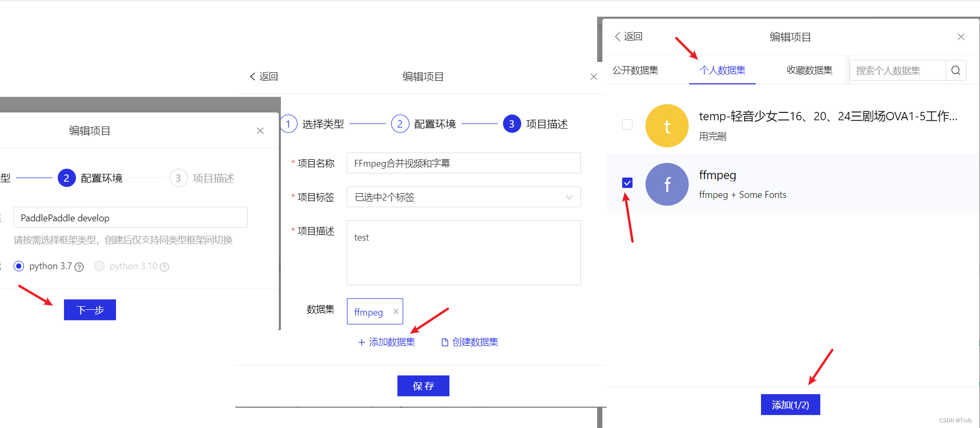The height and width of the screenshot is (428, 980).
Task: Select the python 3.7 radio button
Action: [x=19, y=266]
